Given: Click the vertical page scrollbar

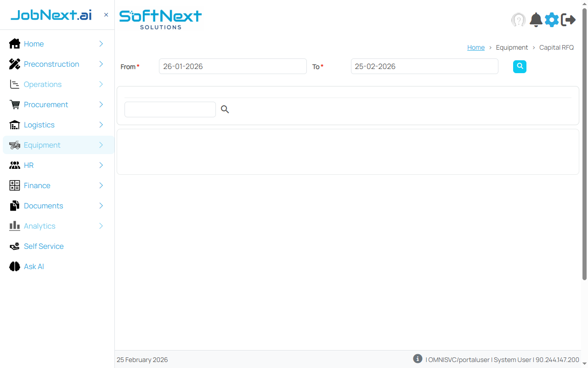Looking at the screenshot, I should (584, 143).
